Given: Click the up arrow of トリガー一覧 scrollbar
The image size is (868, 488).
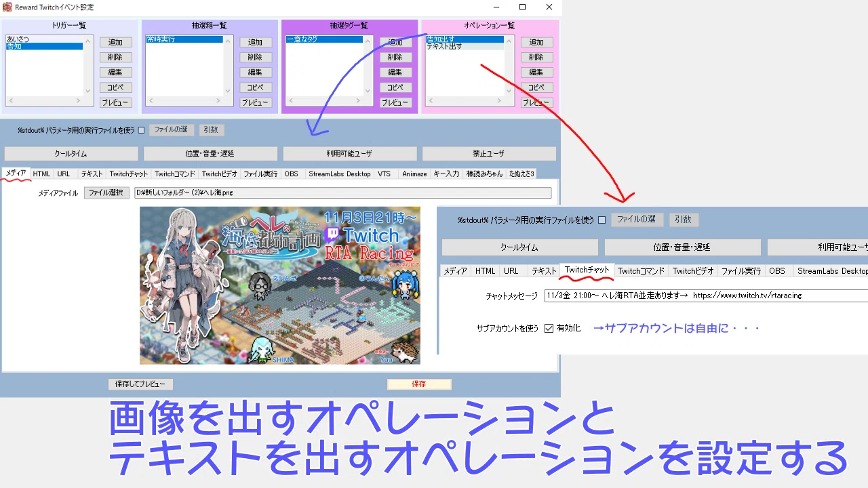Looking at the screenshot, I should click(87, 40).
